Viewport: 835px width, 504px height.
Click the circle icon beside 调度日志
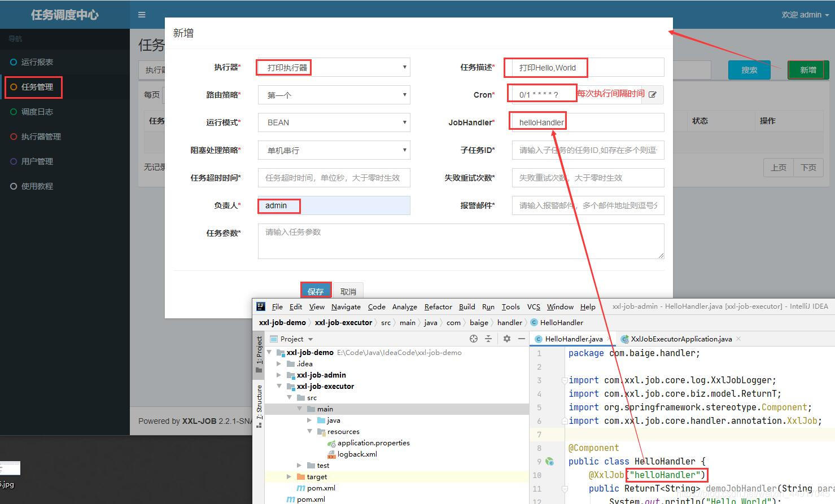point(14,112)
